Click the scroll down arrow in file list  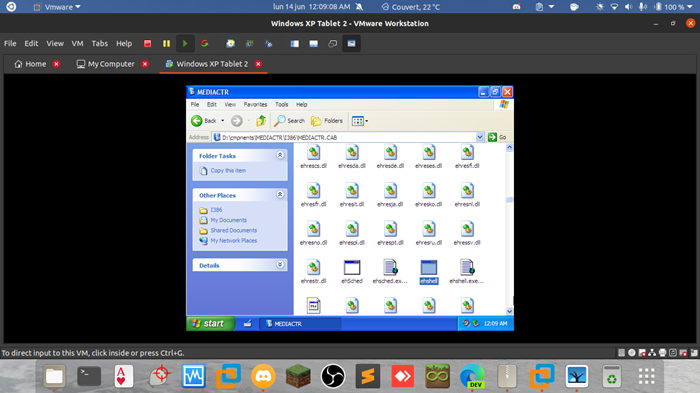(x=509, y=311)
